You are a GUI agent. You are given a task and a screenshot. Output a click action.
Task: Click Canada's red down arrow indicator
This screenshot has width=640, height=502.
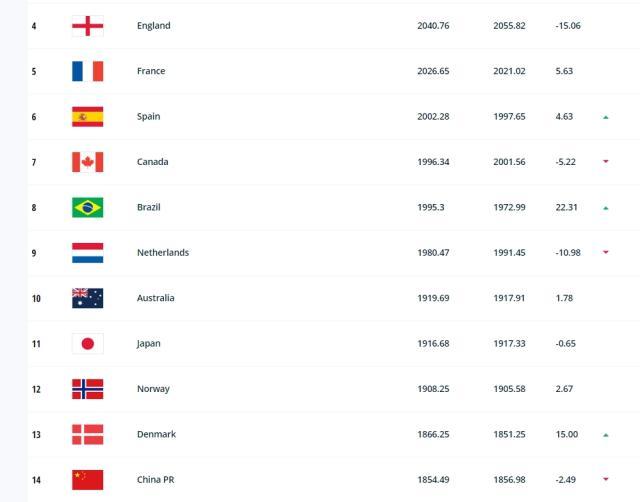pos(606,162)
